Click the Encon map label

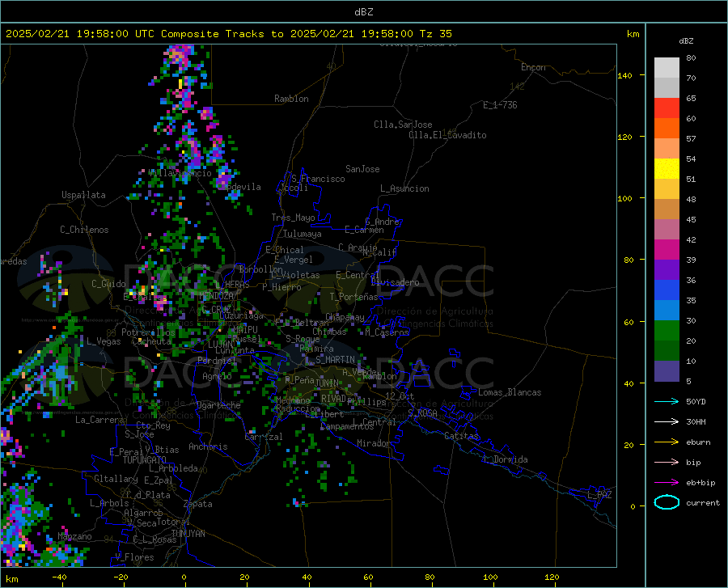pos(533,67)
